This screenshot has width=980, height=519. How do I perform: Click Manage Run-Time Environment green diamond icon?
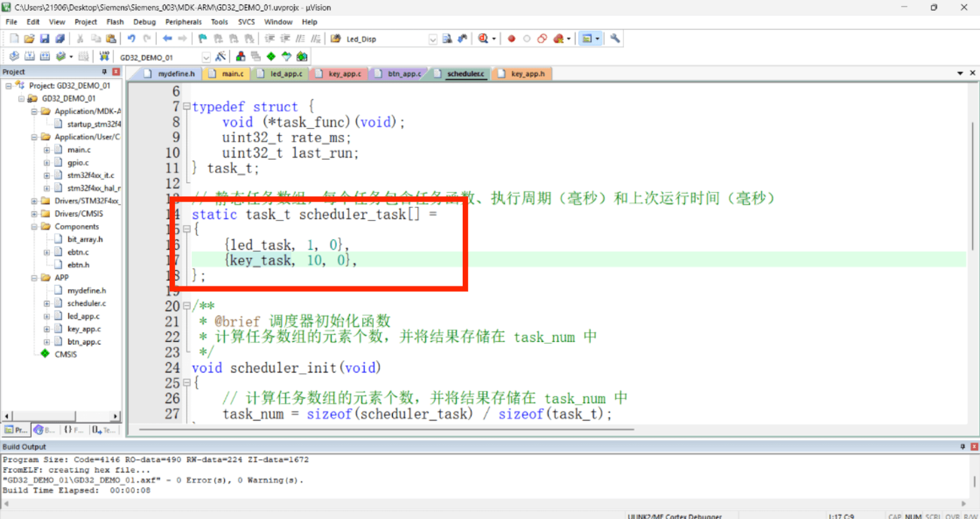tap(271, 57)
